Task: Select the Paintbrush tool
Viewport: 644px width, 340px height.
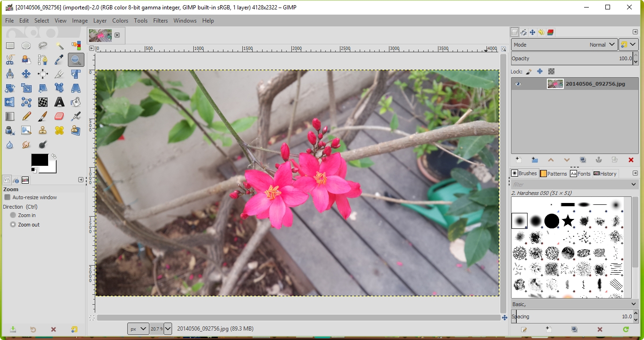Action: (43, 116)
